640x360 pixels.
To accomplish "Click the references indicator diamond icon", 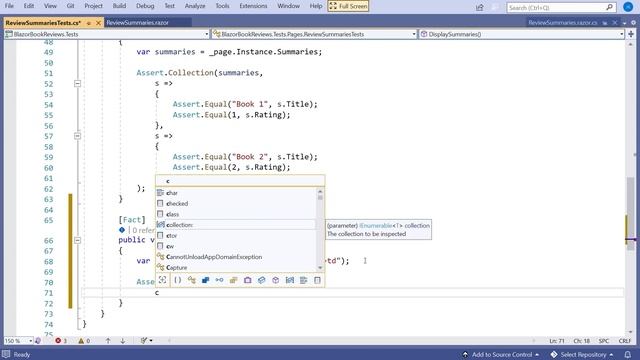I will coord(122,230).
